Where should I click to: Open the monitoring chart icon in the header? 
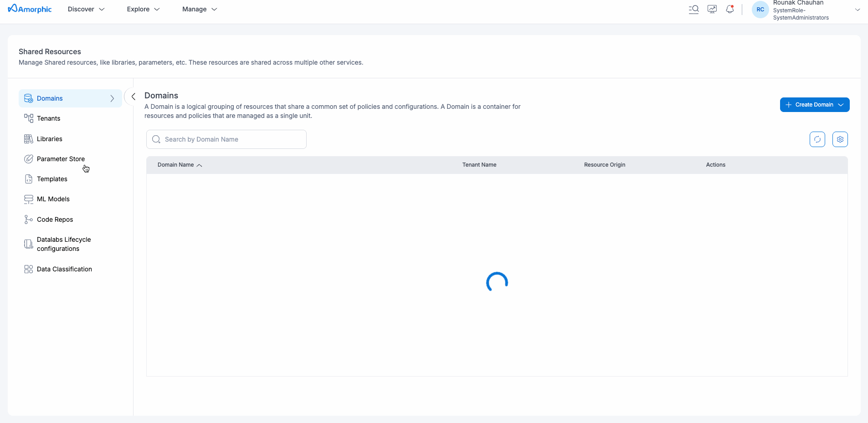(x=712, y=10)
